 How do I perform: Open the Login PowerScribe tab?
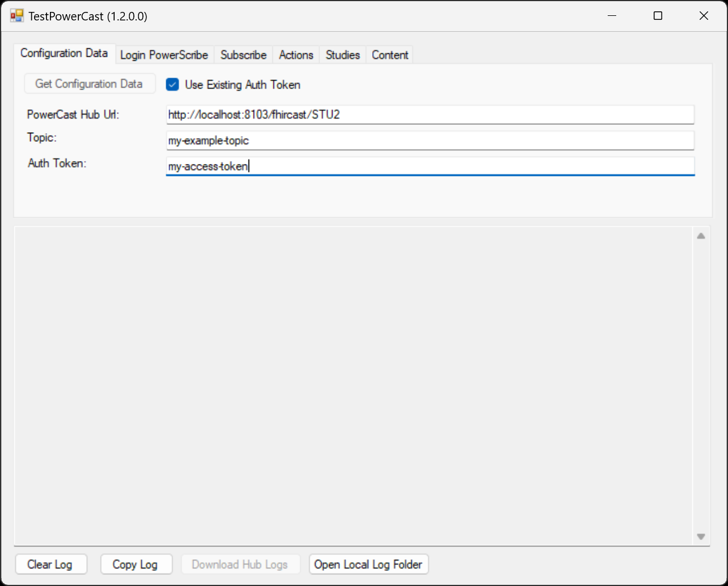coord(165,55)
